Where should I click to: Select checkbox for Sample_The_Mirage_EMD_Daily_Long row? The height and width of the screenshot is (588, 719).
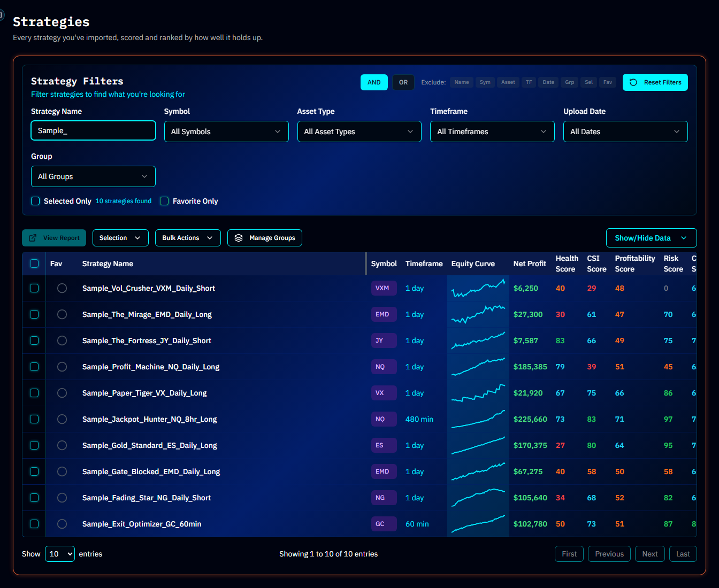pyautogui.click(x=34, y=314)
